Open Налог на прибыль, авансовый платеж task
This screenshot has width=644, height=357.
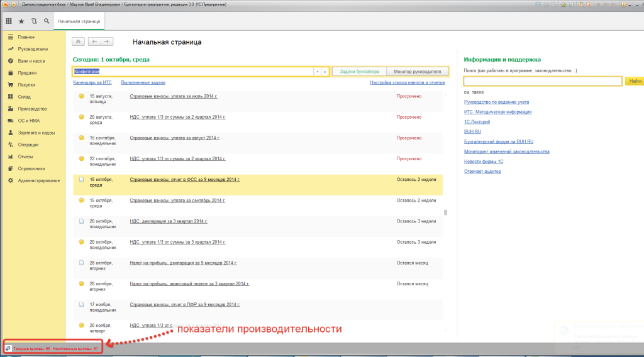tap(189, 283)
